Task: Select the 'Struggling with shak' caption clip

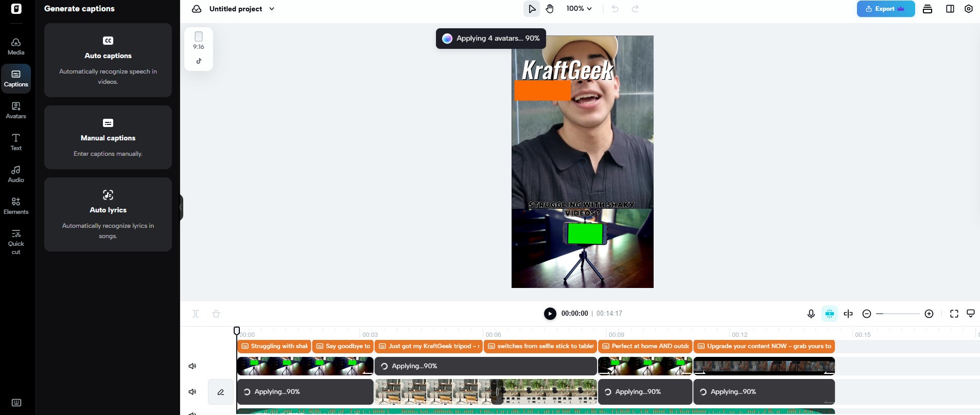Action: point(274,347)
